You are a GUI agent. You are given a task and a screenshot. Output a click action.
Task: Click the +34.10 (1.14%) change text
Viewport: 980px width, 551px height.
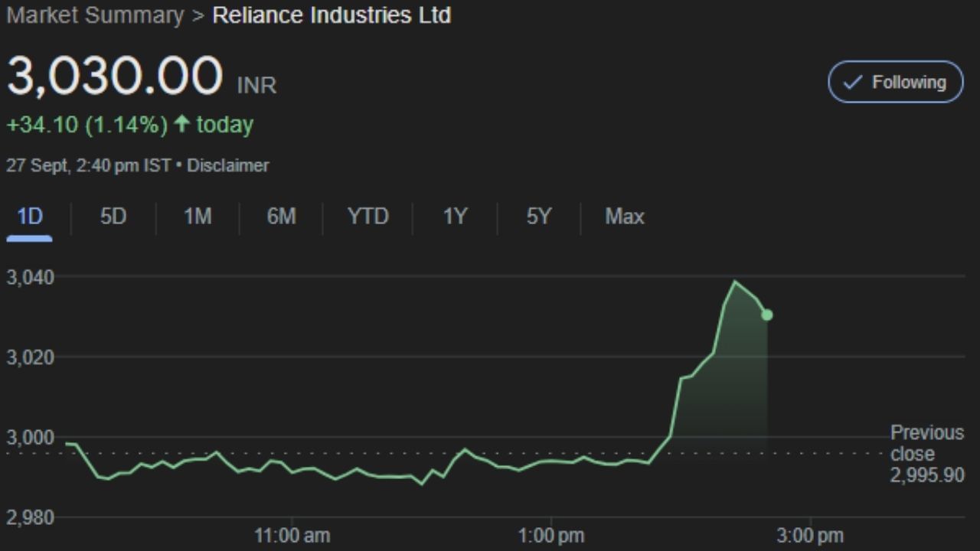(87, 125)
